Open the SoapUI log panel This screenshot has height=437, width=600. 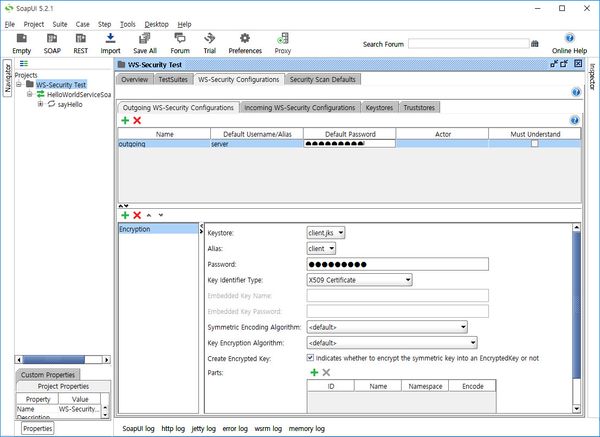pyautogui.click(x=138, y=428)
